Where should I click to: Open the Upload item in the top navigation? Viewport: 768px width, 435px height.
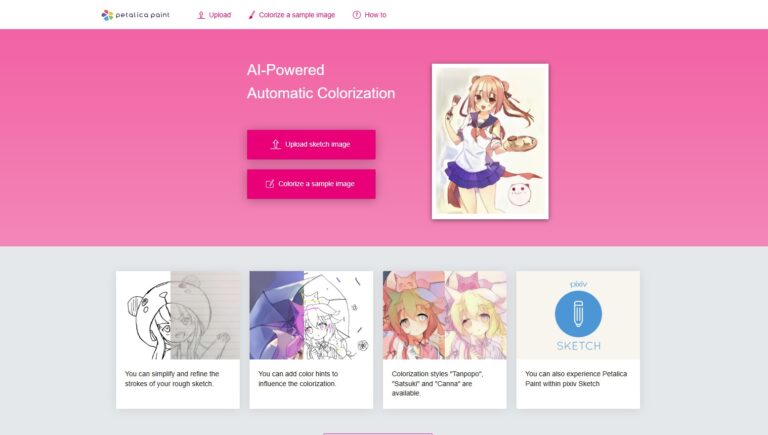point(219,15)
